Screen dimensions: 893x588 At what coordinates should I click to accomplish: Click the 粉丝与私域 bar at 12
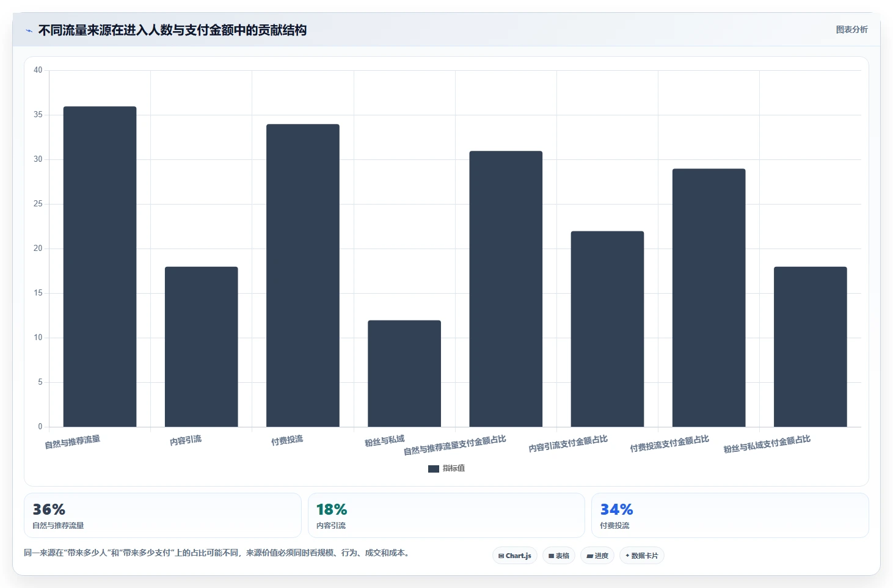(x=404, y=374)
